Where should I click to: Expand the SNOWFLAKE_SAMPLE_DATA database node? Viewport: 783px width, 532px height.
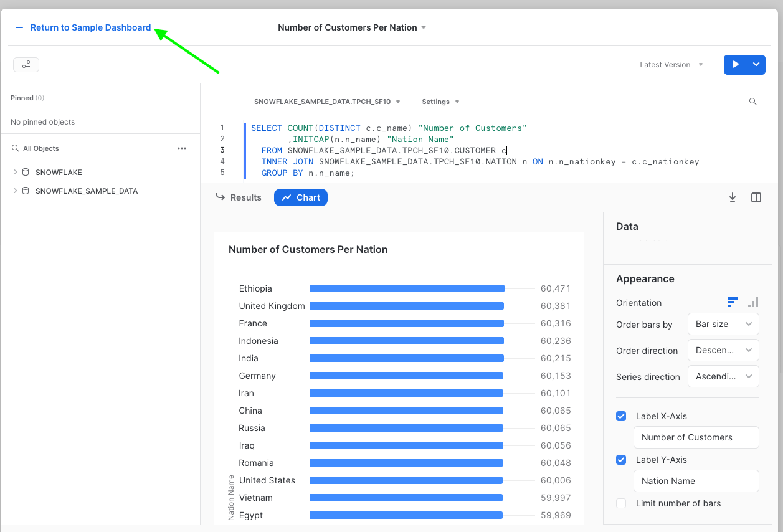point(15,191)
